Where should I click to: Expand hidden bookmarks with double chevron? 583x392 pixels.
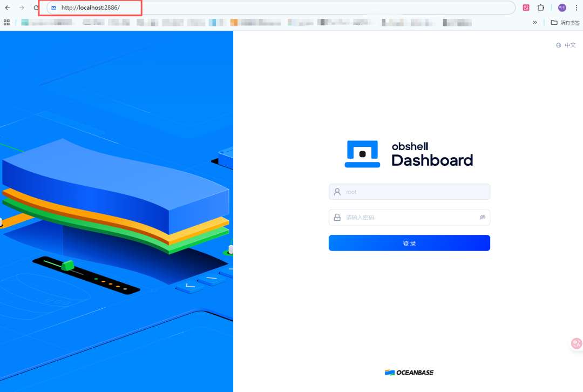tap(534, 22)
